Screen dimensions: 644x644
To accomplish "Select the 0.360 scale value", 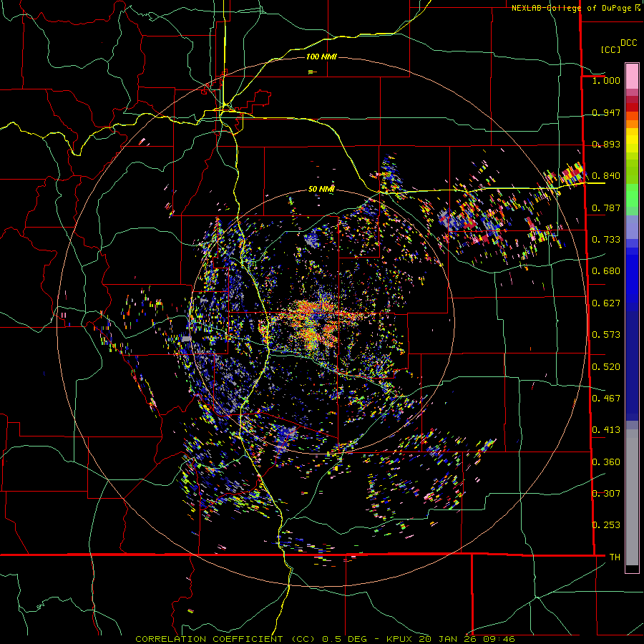I will (606, 462).
